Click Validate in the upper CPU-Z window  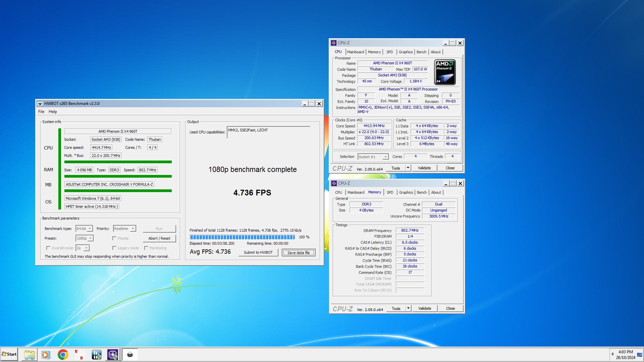point(424,168)
